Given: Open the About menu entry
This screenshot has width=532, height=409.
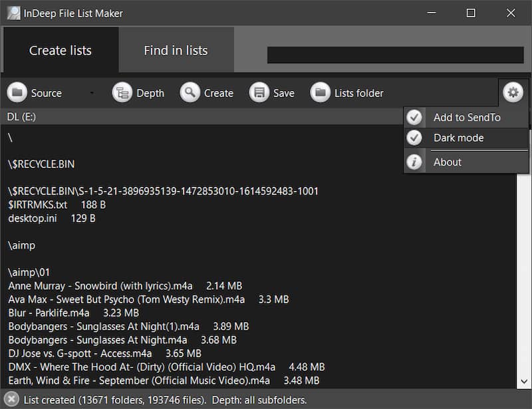Looking at the screenshot, I should [466, 162].
